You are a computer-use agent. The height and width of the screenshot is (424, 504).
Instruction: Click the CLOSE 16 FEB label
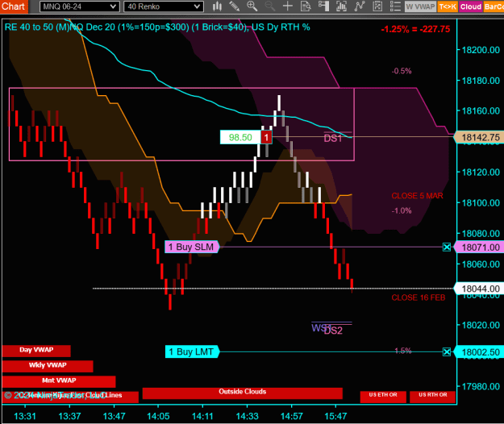coord(419,297)
